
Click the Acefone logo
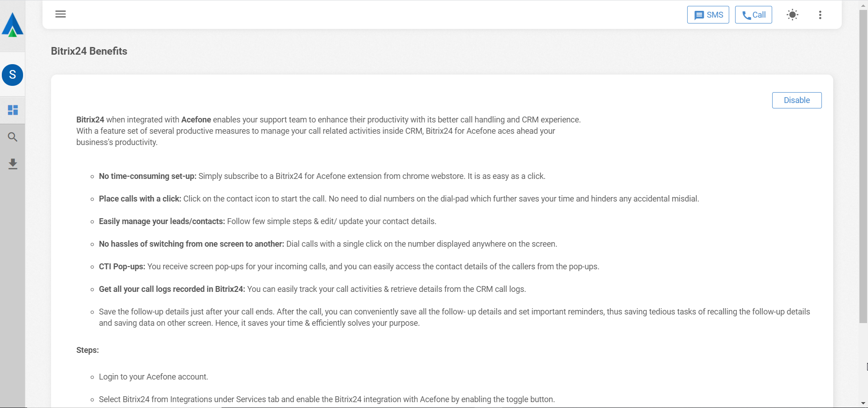[x=12, y=25]
